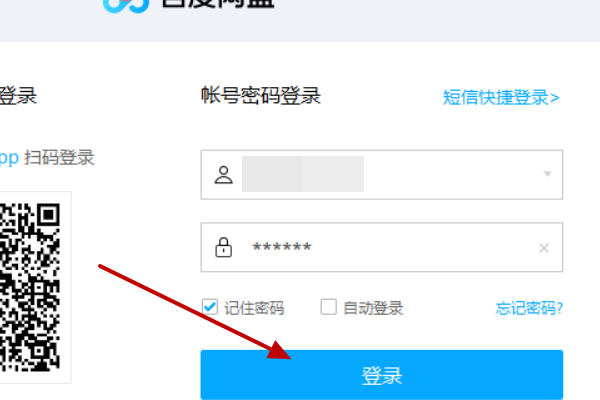Select the scan 登录 heading at left
This screenshot has width=600, height=400.
click(x=18, y=96)
